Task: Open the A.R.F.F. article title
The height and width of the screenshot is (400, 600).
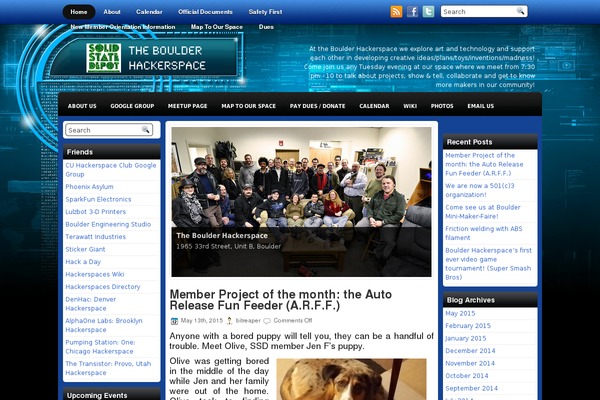Action: 280,300
